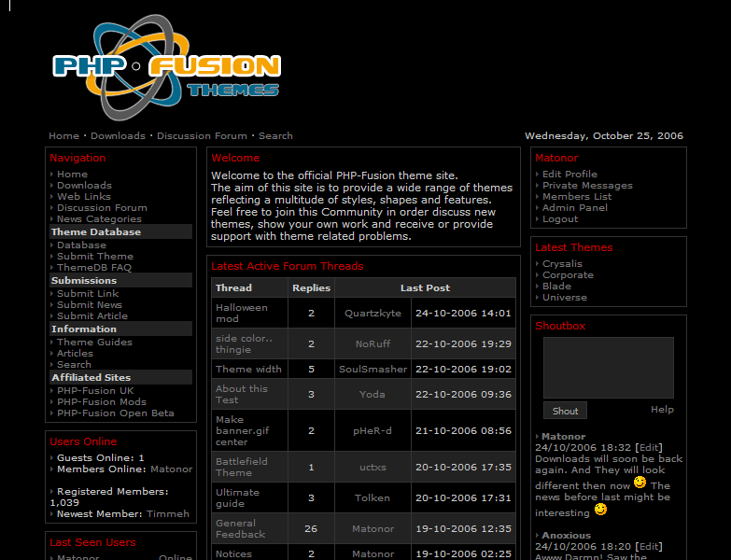Open News Categories link

pyautogui.click(x=99, y=219)
